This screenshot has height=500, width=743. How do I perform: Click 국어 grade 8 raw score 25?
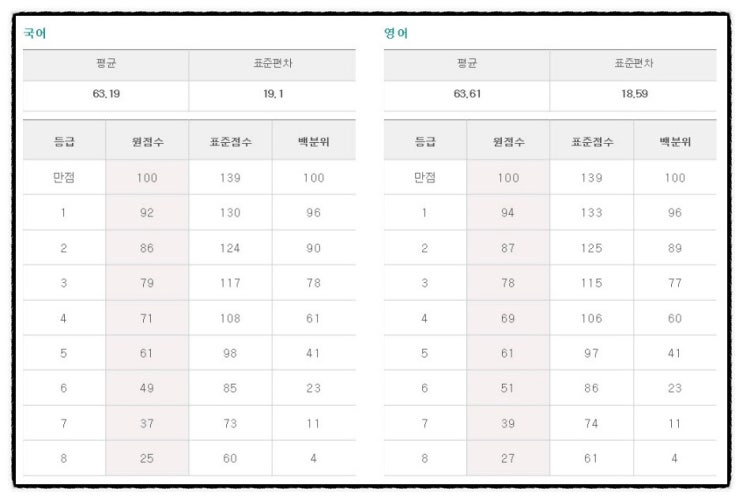147,458
